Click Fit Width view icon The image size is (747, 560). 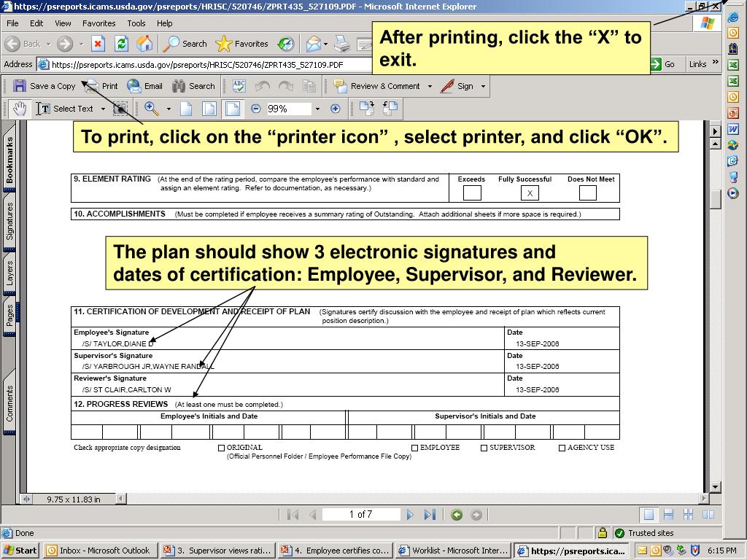[233, 109]
